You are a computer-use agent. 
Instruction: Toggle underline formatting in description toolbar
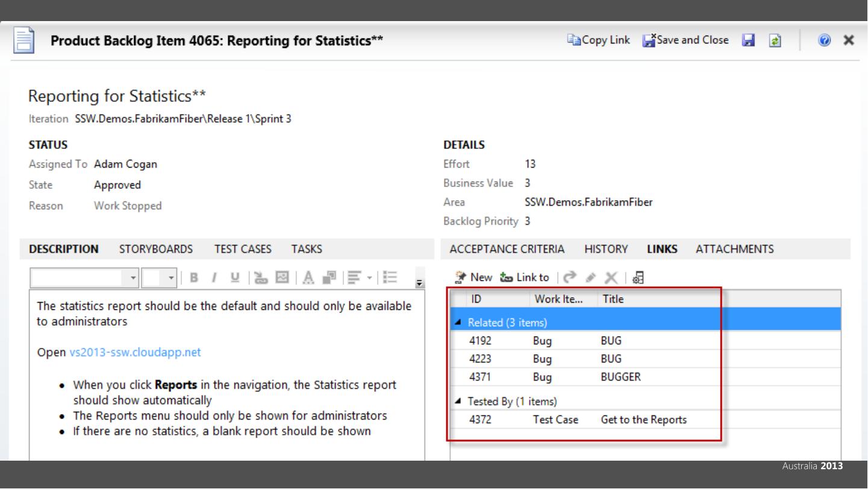click(x=234, y=277)
